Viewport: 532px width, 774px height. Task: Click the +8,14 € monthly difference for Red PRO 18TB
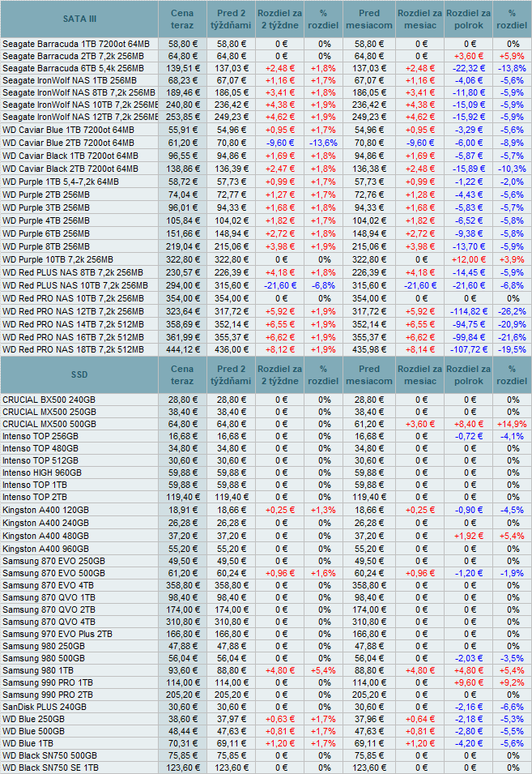tap(419, 349)
